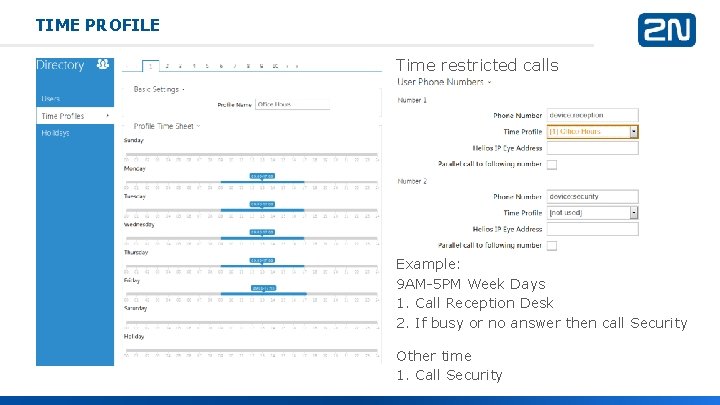This screenshot has width=720, height=405.
Task: Click Wednesday's time range label bubble
Action: click(x=262, y=232)
